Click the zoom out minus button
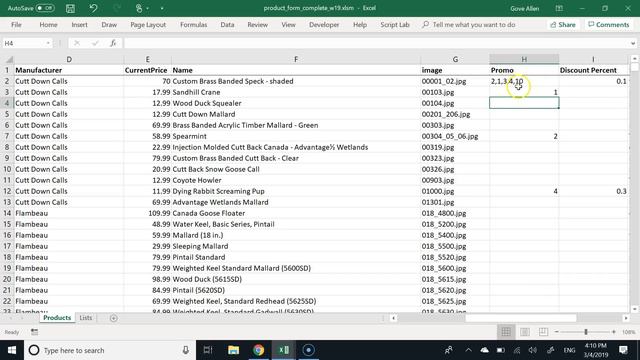Screen dimensions: 640x360 pos(557,332)
